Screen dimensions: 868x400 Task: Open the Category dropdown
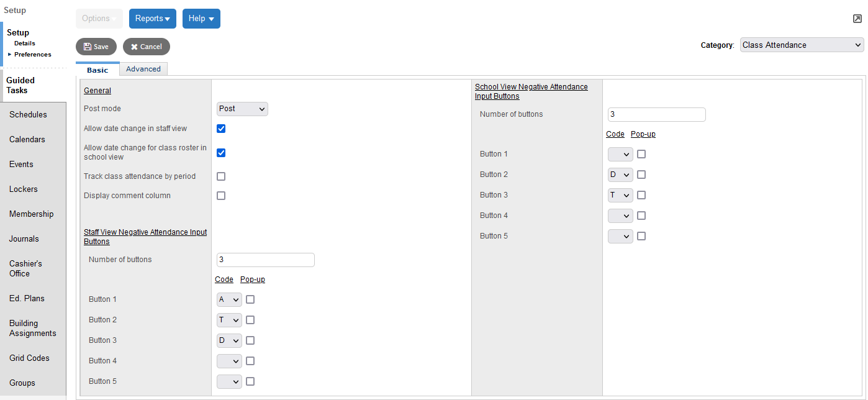[802, 45]
